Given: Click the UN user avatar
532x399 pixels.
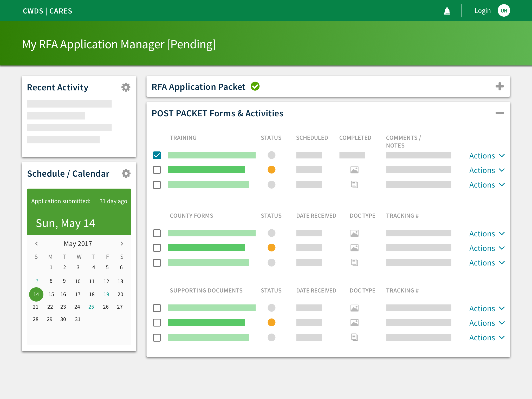Looking at the screenshot, I should [504, 11].
